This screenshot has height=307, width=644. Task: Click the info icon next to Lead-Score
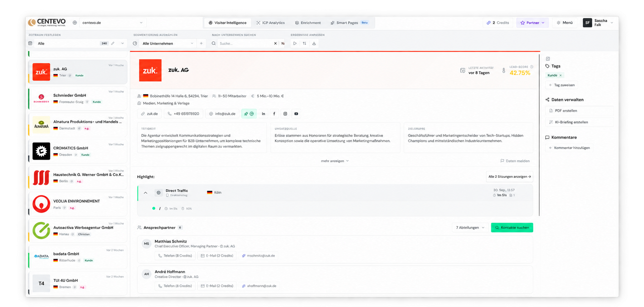point(532,67)
